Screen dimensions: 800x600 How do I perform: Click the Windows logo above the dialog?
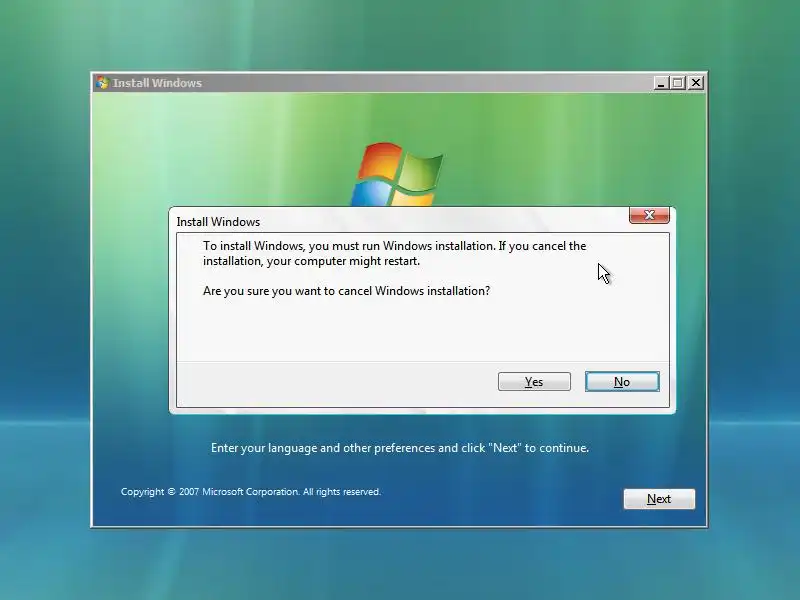tap(396, 174)
